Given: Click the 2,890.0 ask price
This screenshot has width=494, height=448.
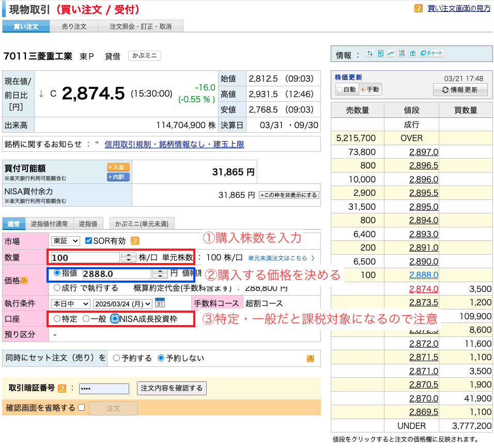Looking at the screenshot, I should pyautogui.click(x=424, y=262).
